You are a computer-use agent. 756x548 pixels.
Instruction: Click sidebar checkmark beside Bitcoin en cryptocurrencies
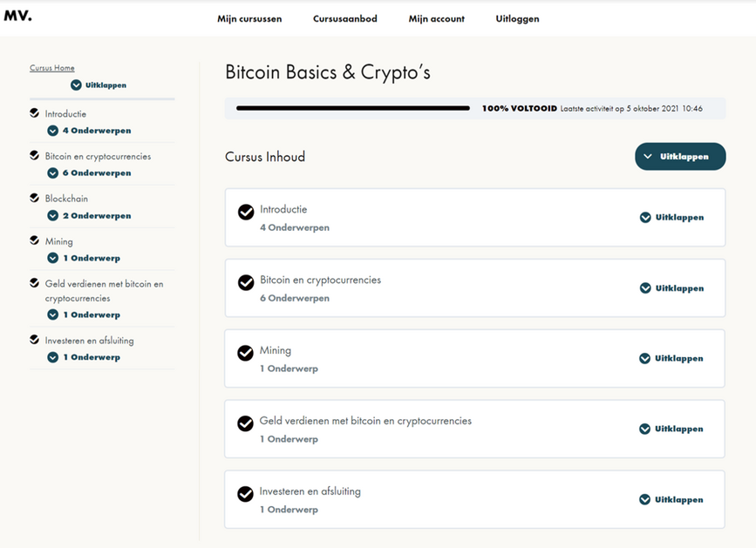pyautogui.click(x=34, y=155)
